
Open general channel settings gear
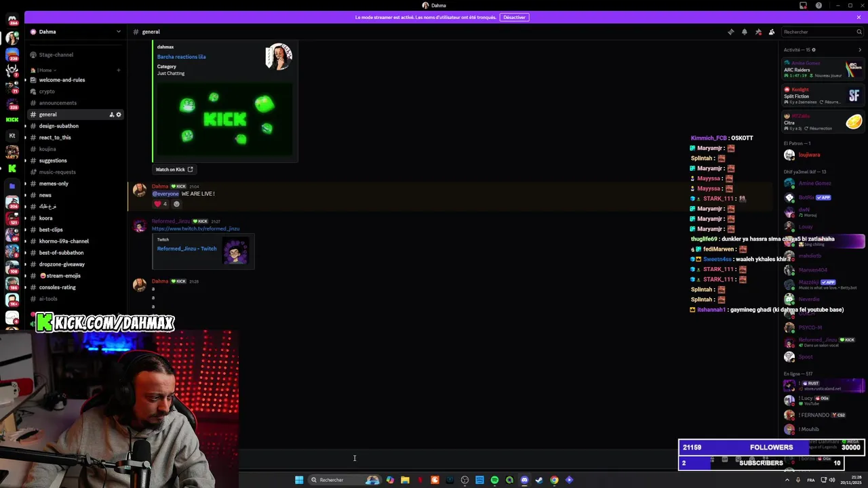click(119, 115)
